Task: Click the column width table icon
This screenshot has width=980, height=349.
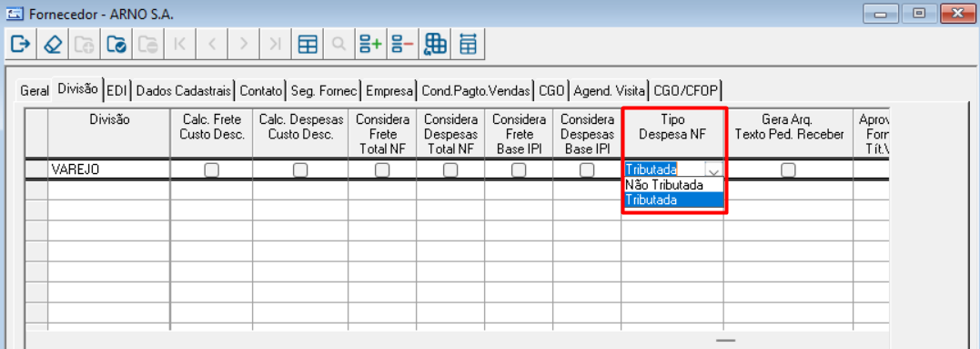Action: click(467, 45)
